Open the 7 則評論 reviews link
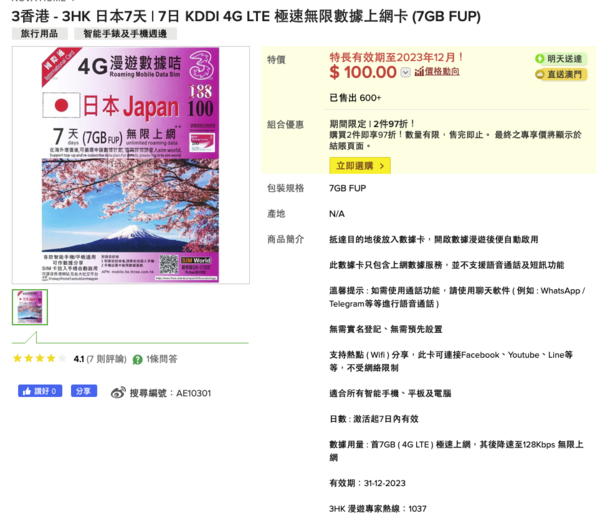The width and height of the screenshot is (600, 516). click(x=107, y=359)
